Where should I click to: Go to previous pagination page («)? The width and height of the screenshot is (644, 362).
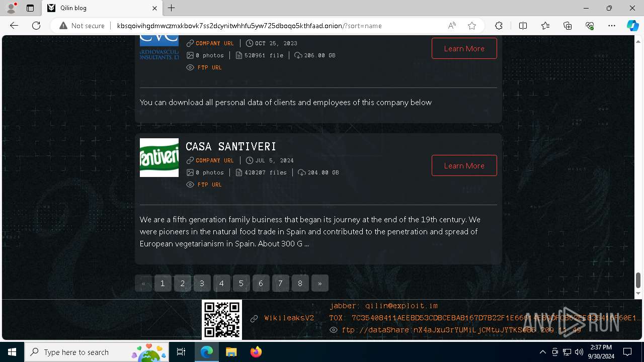(x=143, y=283)
